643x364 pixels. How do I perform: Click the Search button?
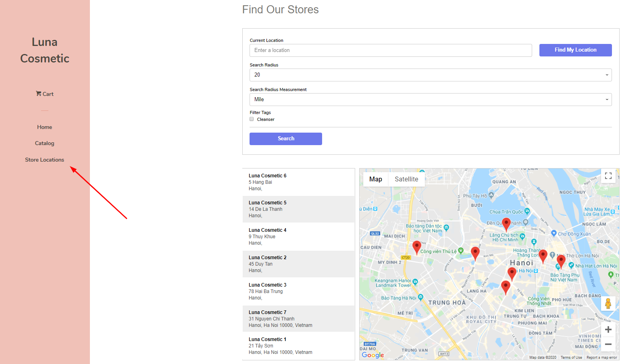[x=286, y=139]
